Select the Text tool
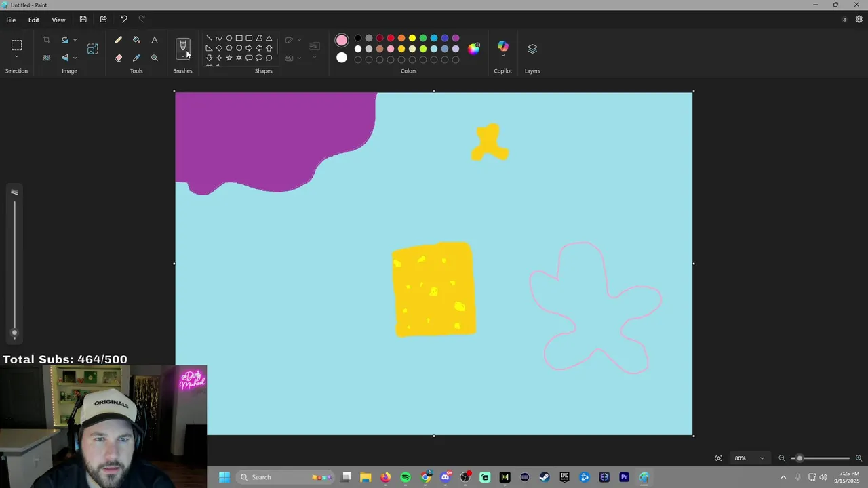 pyautogui.click(x=155, y=40)
